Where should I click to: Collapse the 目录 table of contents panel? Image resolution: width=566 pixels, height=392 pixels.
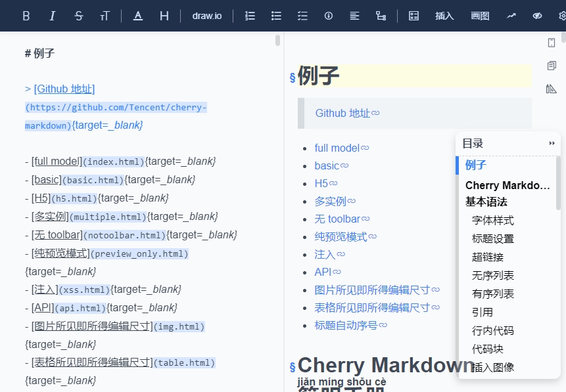click(x=552, y=143)
